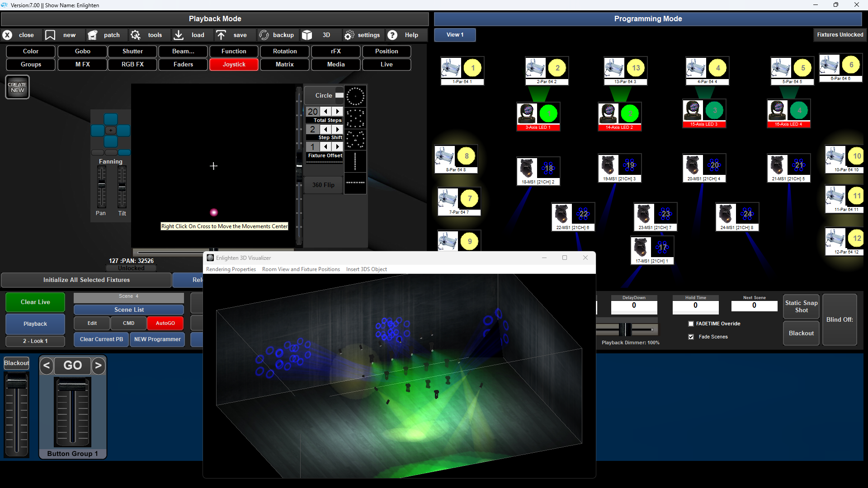Click the backup toolbar icon
The width and height of the screenshot is (868, 488).
tap(264, 35)
